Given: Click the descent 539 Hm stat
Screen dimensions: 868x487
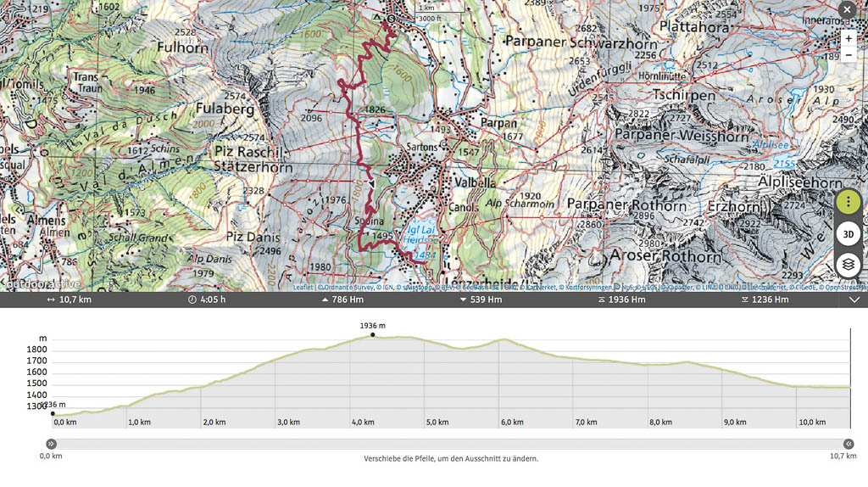Looking at the screenshot, I should tap(481, 299).
